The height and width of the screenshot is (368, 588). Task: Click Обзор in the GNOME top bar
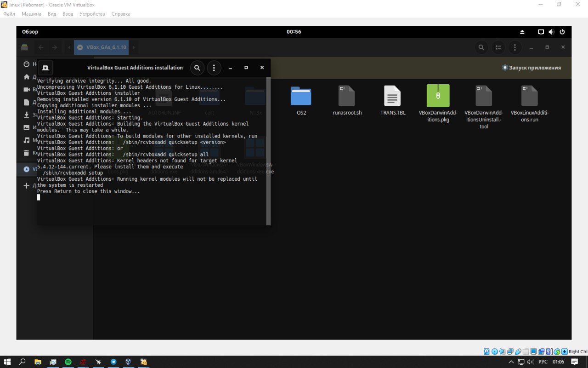(x=30, y=32)
